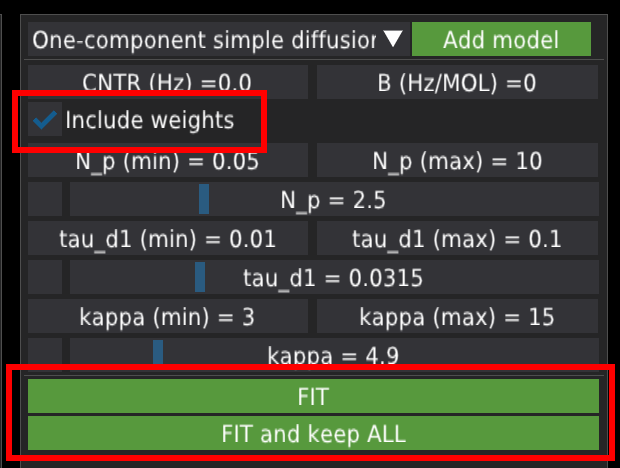Edit the tau_d1 (max) field
This screenshot has height=468, width=620.
click(459, 239)
